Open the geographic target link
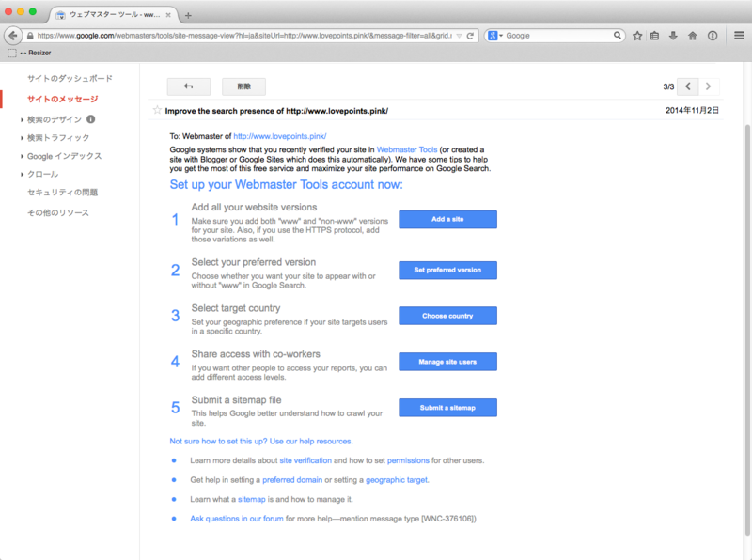Image resolution: width=752 pixels, height=560 pixels. point(397,480)
